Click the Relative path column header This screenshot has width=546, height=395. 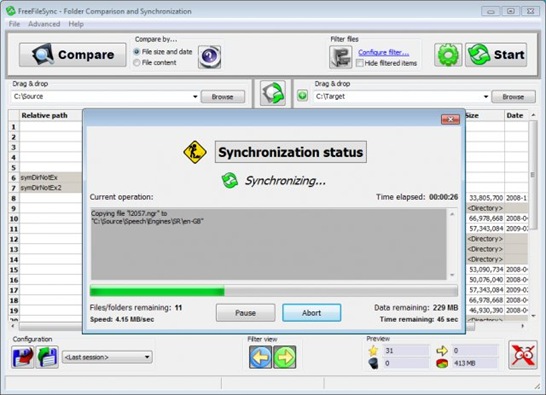coord(51,115)
